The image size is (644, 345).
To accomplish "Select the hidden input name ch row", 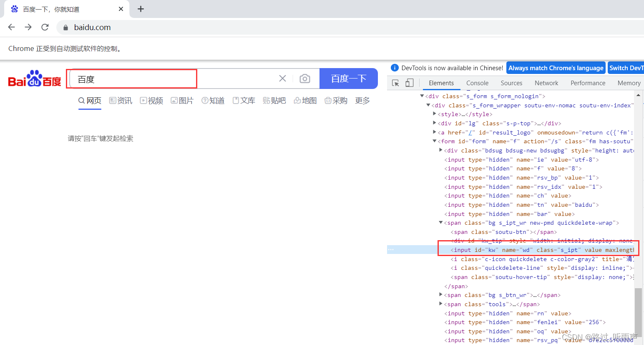I will [x=508, y=195].
